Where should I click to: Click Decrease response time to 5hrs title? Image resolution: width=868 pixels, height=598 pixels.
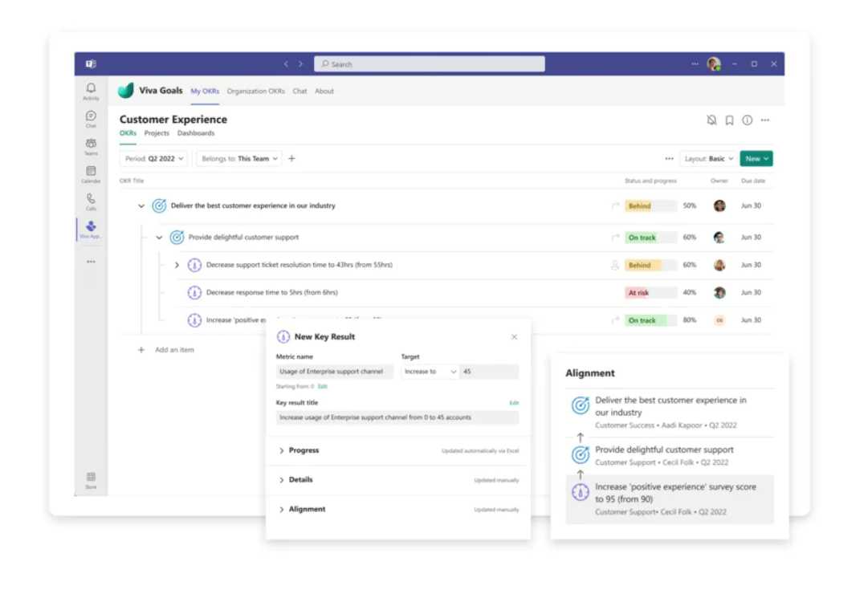(272, 293)
